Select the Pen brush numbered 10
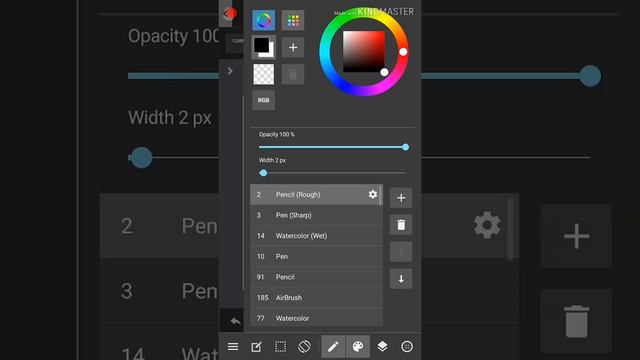This screenshot has height=360, width=640. tap(316, 256)
